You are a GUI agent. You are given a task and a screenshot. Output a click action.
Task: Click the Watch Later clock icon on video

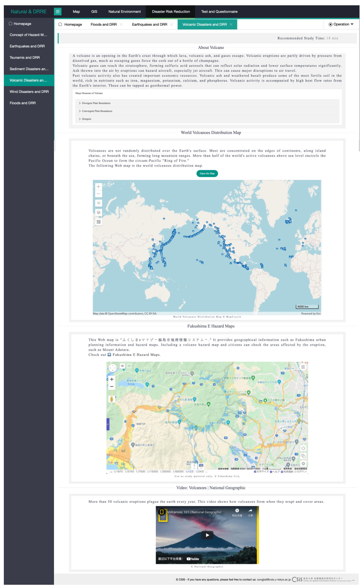tap(237, 511)
